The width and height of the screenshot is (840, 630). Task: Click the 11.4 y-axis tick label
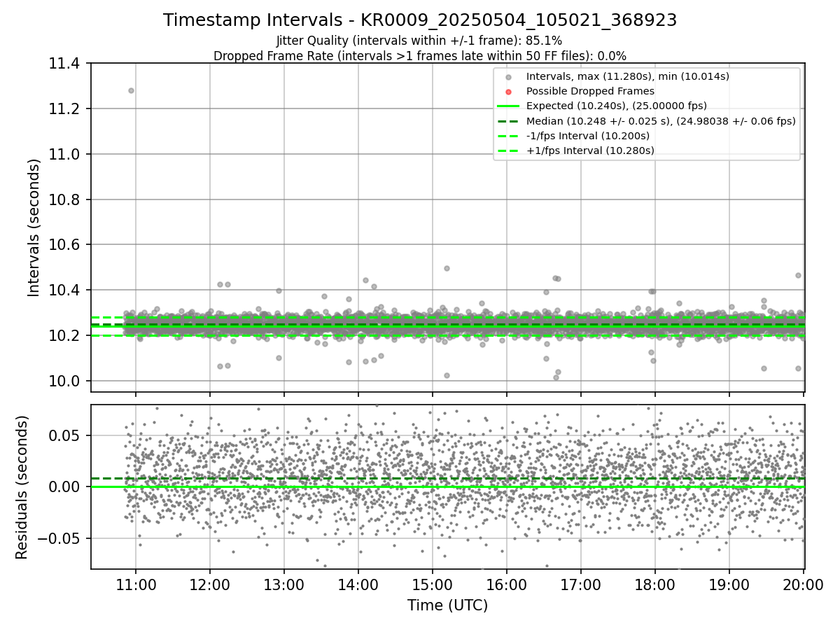coord(66,64)
